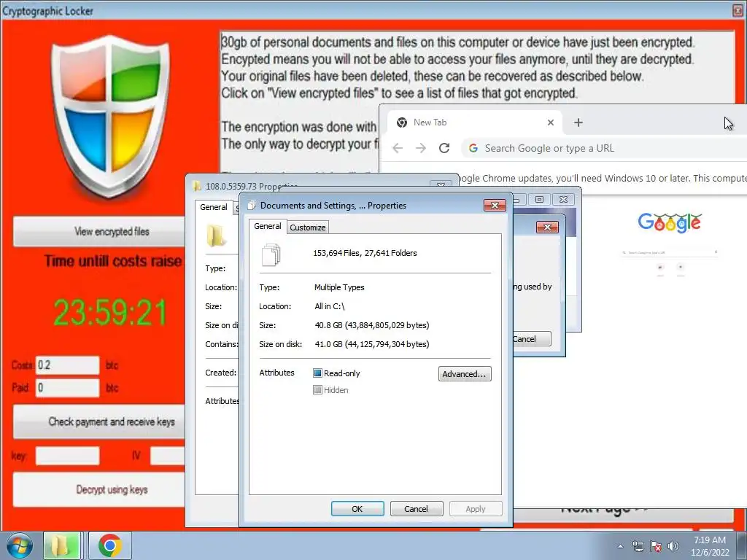The height and width of the screenshot is (560, 747).
Task: Show hidden tray icons arrow
Action: (x=620, y=546)
